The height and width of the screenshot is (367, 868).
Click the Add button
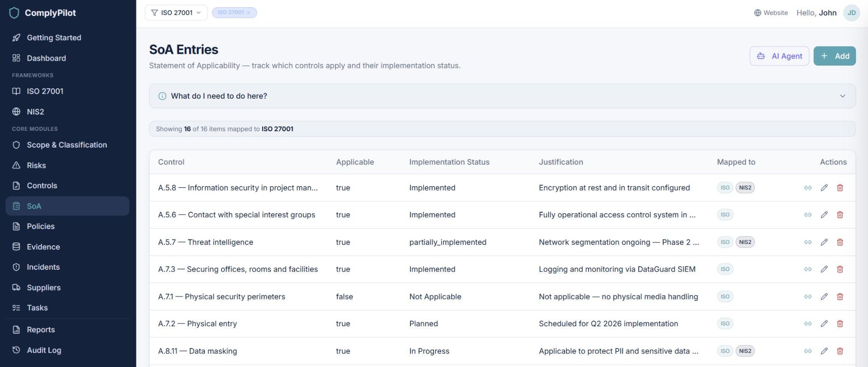coord(835,56)
